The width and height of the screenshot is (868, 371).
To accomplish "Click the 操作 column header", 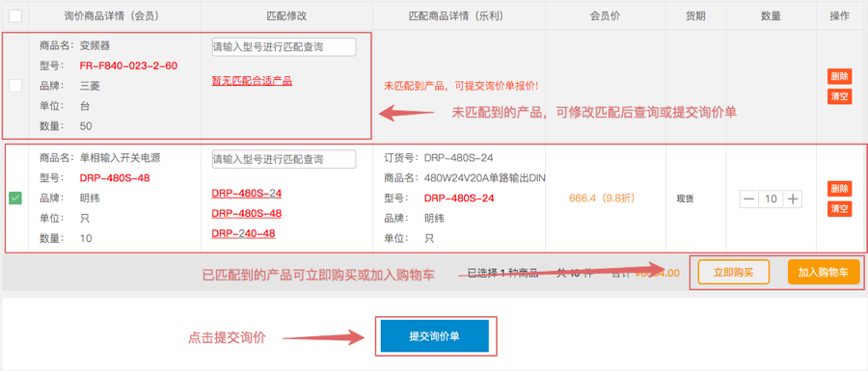I will (839, 16).
